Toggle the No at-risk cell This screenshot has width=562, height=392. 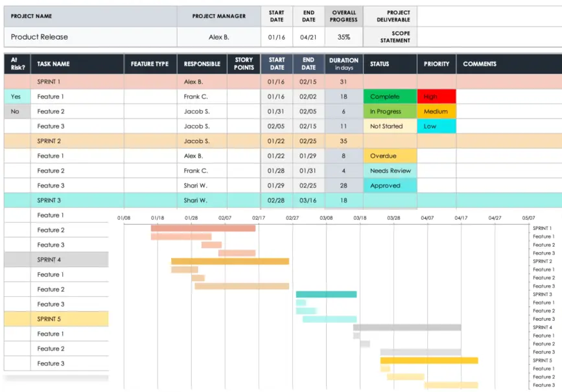[x=16, y=111]
